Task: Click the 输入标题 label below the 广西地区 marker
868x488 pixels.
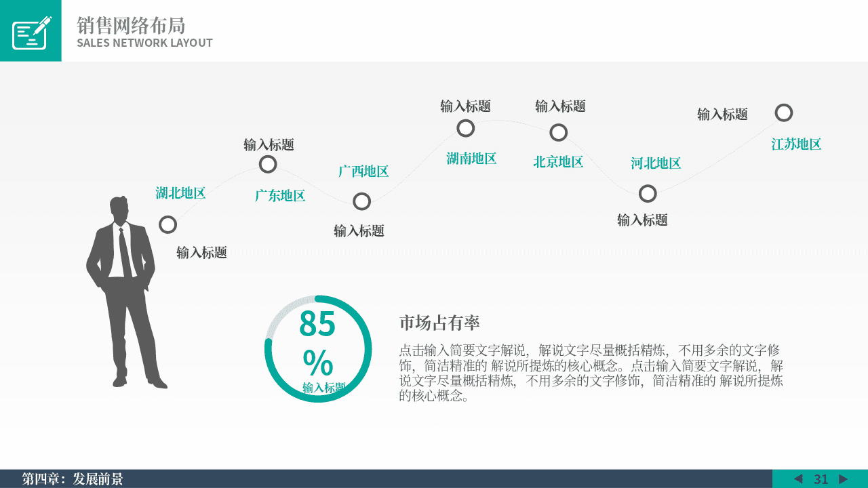Action: click(359, 230)
